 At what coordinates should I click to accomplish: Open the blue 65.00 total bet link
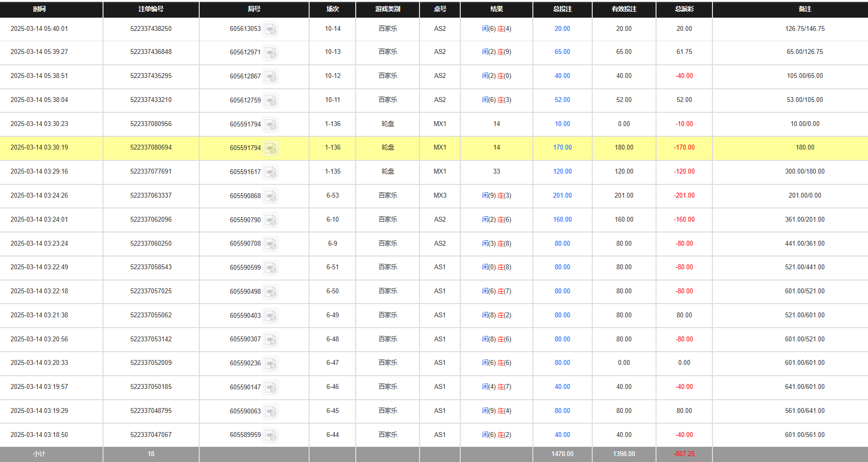pyautogui.click(x=562, y=52)
